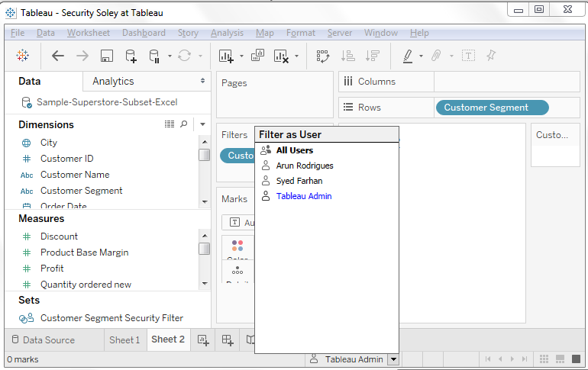Image resolution: width=588 pixels, height=370 pixels.
Task: Click the New Dashboard tab icon at bottom
Action: click(x=228, y=340)
